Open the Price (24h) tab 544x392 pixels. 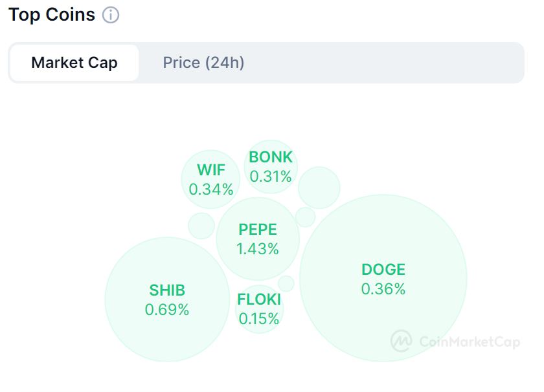coord(203,63)
